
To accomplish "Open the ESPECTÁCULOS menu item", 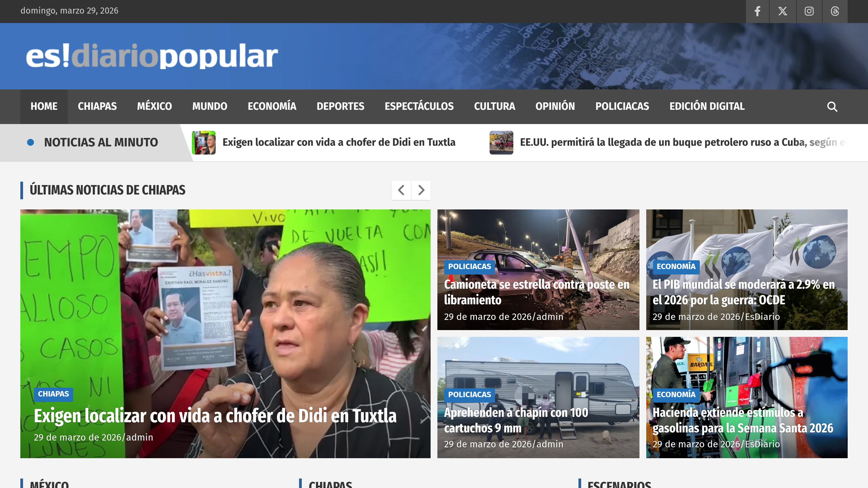I will click(419, 106).
